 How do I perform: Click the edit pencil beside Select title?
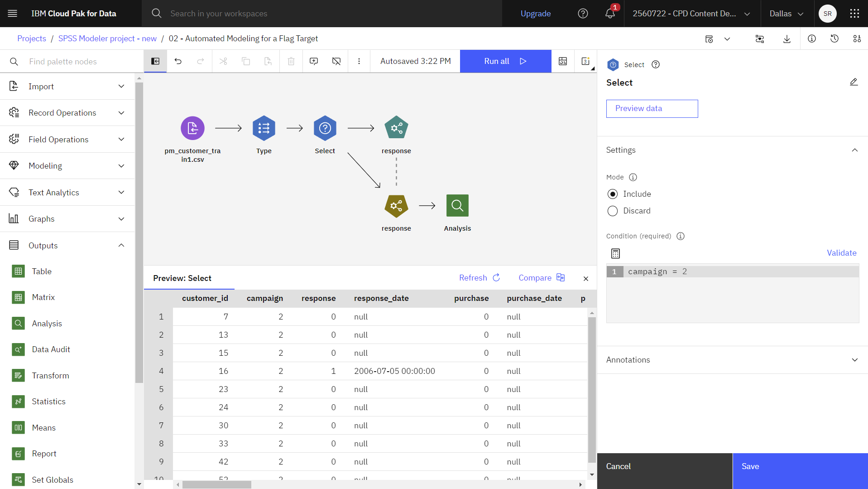click(854, 82)
